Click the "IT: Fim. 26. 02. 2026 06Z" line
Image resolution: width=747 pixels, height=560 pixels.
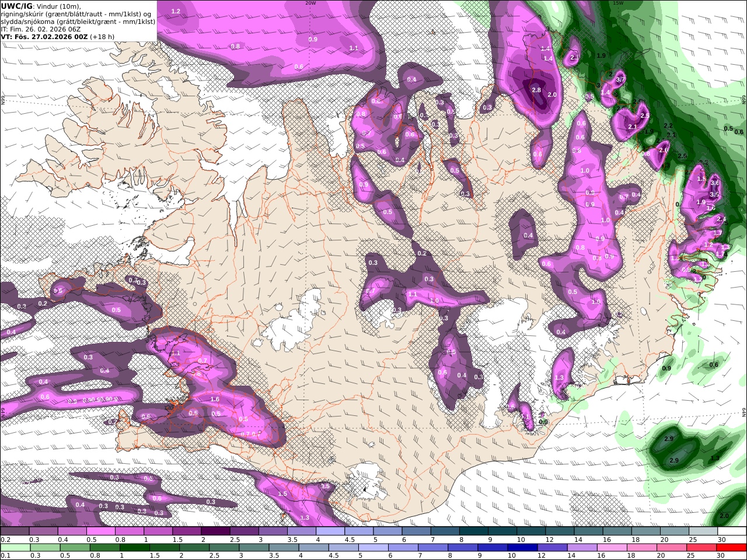(41, 29)
